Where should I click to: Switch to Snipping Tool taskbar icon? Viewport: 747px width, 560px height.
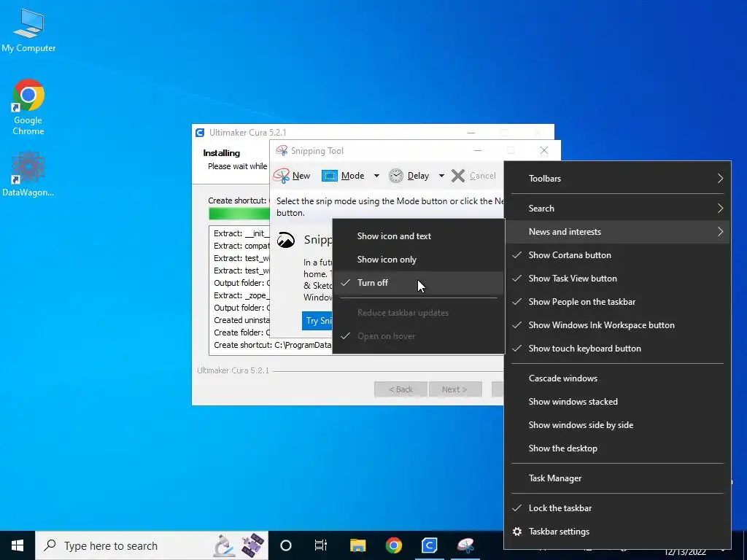pos(465,545)
